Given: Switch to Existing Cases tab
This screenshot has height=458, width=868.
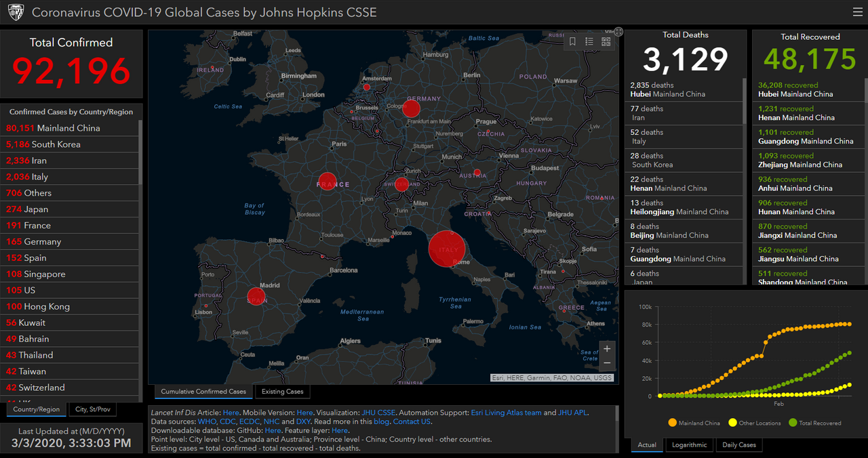Looking at the screenshot, I should [x=283, y=392].
